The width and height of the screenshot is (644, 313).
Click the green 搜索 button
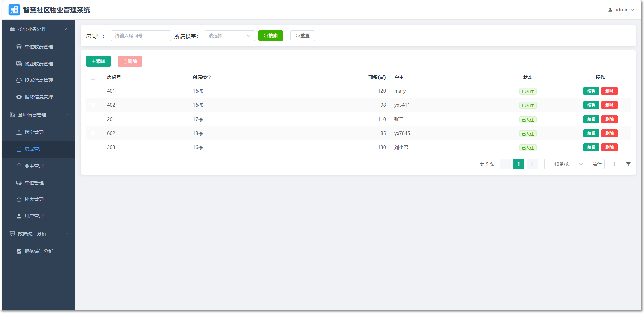[271, 36]
